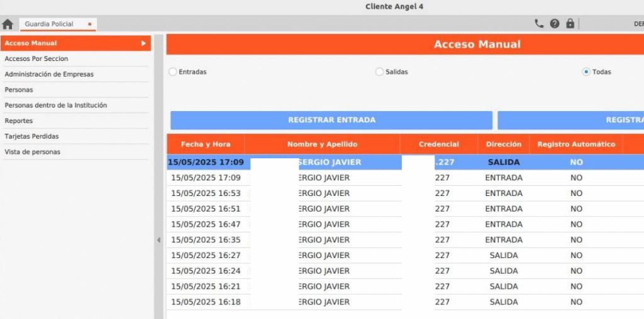Close the Guardia Policial tab
Image resolution: width=644 pixels, height=319 pixels.
90,24
